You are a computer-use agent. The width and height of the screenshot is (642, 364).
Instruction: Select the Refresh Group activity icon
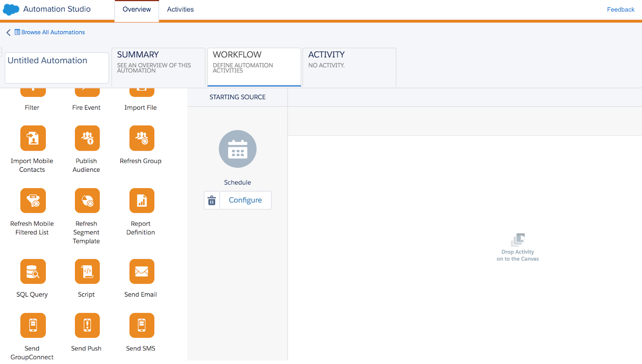[x=141, y=138]
